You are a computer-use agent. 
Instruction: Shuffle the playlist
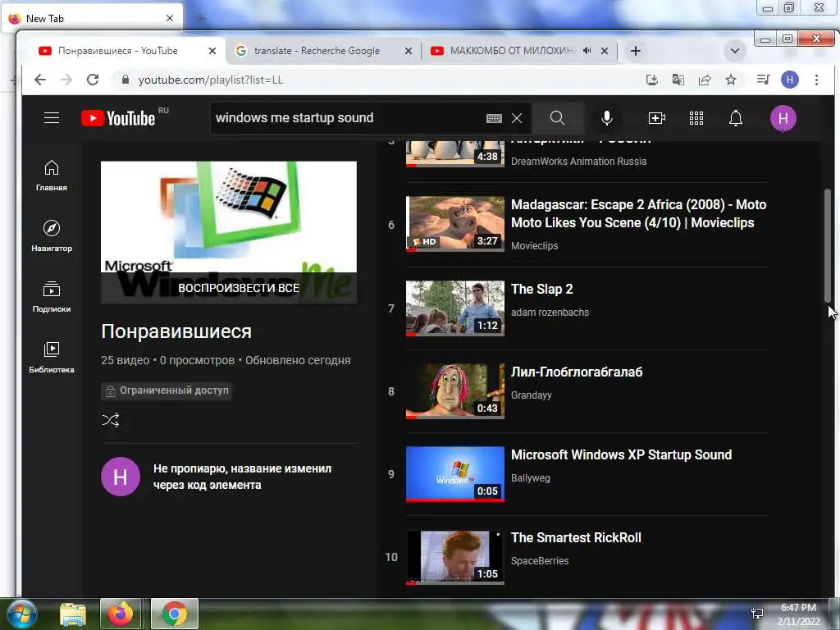111,420
